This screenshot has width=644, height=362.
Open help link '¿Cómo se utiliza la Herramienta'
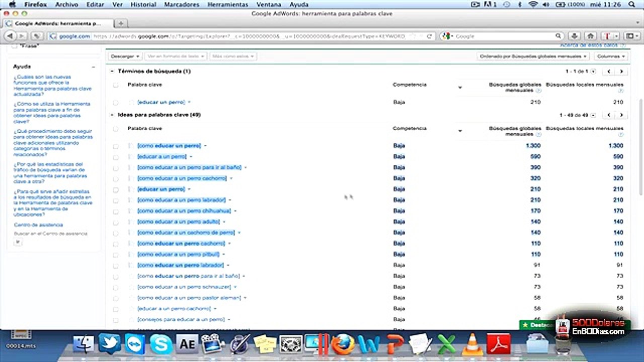pyautogui.click(x=52, y=113)
